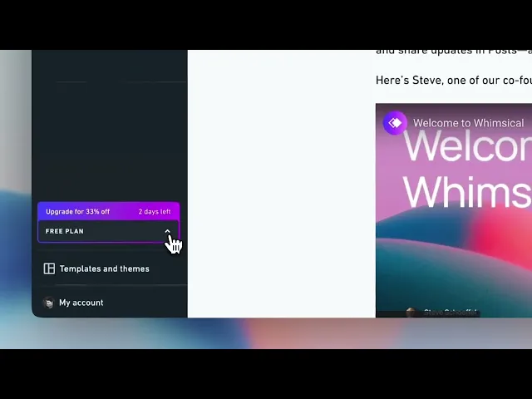
Task: Open the Templates and themes icon
Action: coord(49,268)
